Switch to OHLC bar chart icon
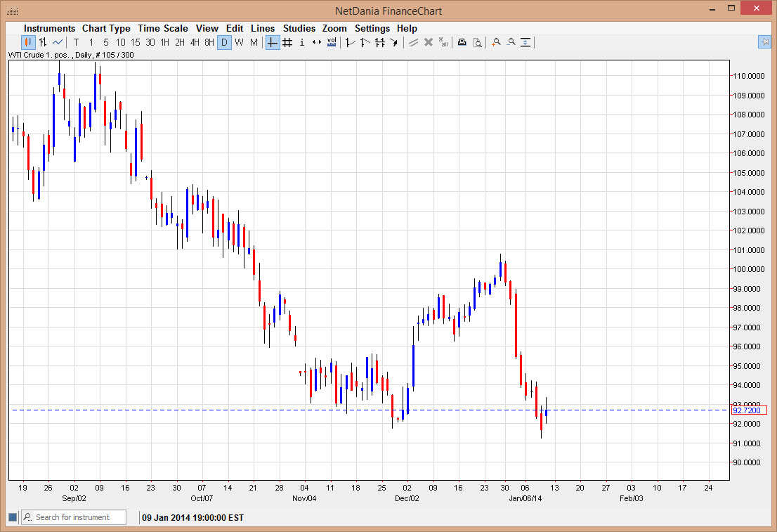Screen dimensions: 777x532 [43, 42]
